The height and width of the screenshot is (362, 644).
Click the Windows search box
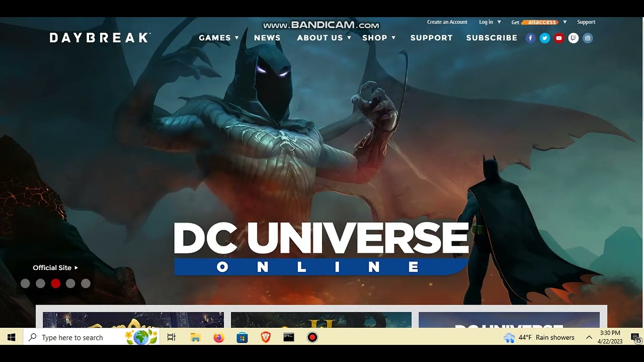(x=92, y=337)
